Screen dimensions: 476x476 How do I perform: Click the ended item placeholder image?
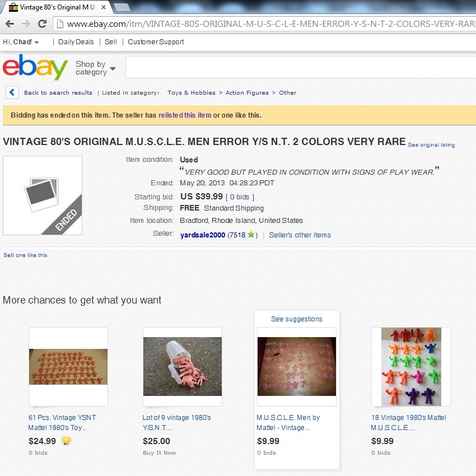click(43, 195)
